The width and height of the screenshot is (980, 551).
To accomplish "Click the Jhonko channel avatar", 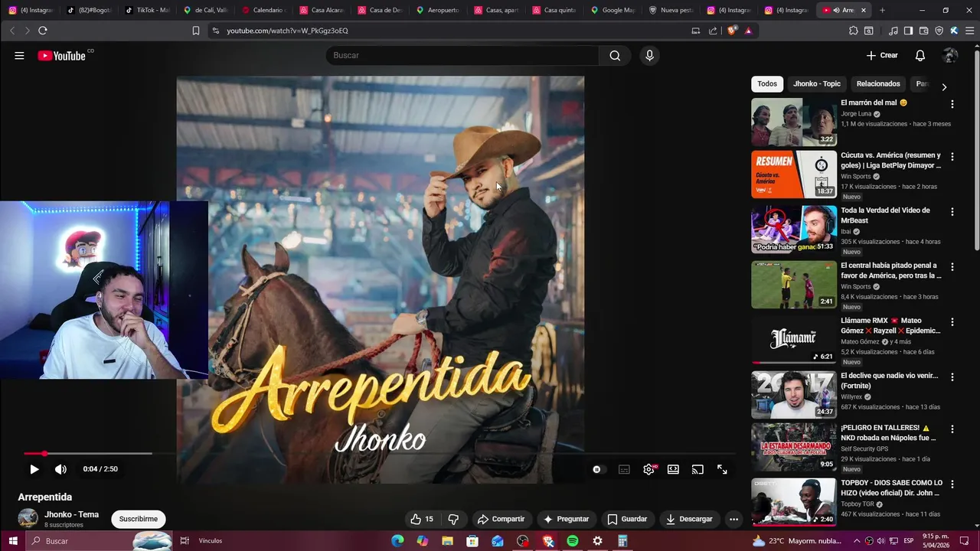I will click(x=28, y=518).
